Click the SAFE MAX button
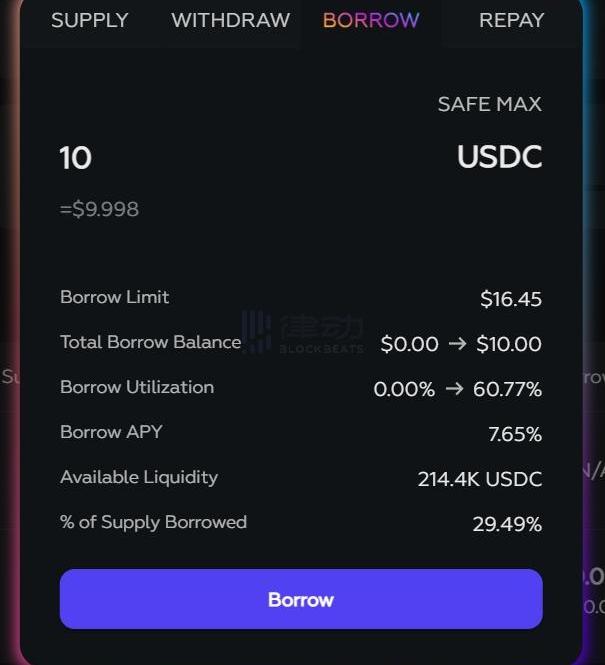The image size is (605, 665). click(489, 104)
